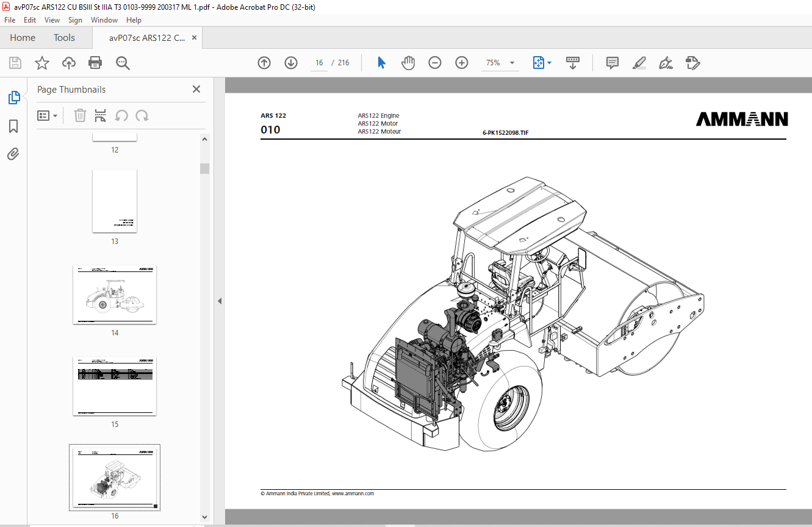Open the Help menu

point(134,20)
